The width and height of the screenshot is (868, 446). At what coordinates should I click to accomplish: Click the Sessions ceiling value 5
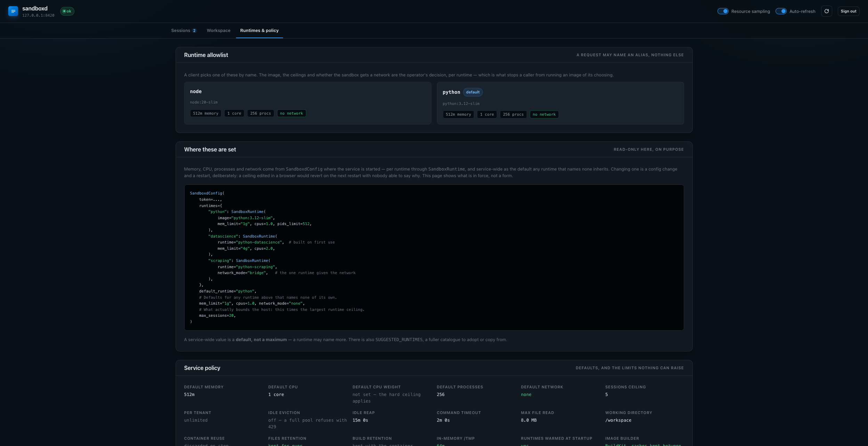[606, 395]
